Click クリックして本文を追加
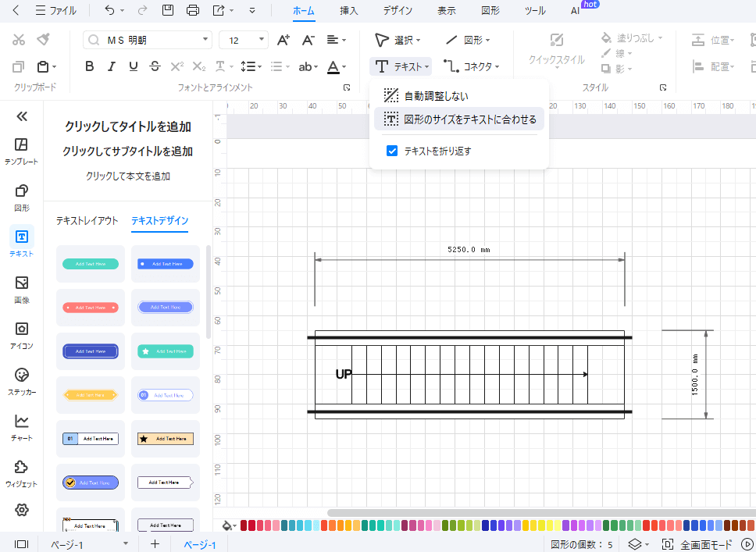 [128, 176]
